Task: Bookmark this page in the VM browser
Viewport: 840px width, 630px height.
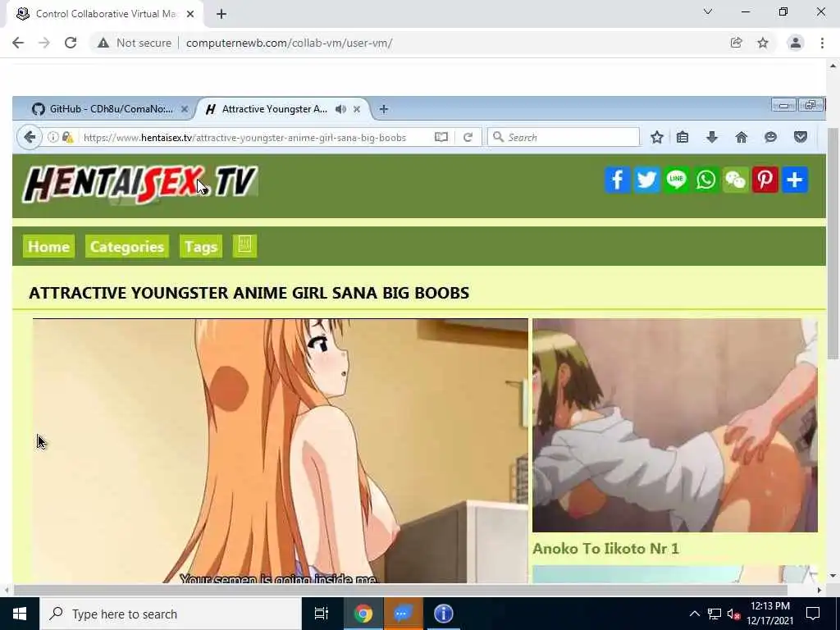Action: tap(657, 137)
